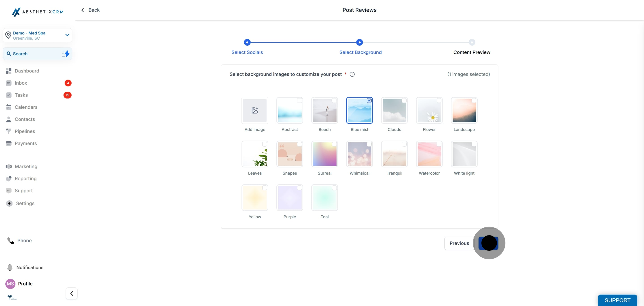This screenshot has height=306, width=644.
Task: Check the Leaves background checkbox
Action: (265, 144)
